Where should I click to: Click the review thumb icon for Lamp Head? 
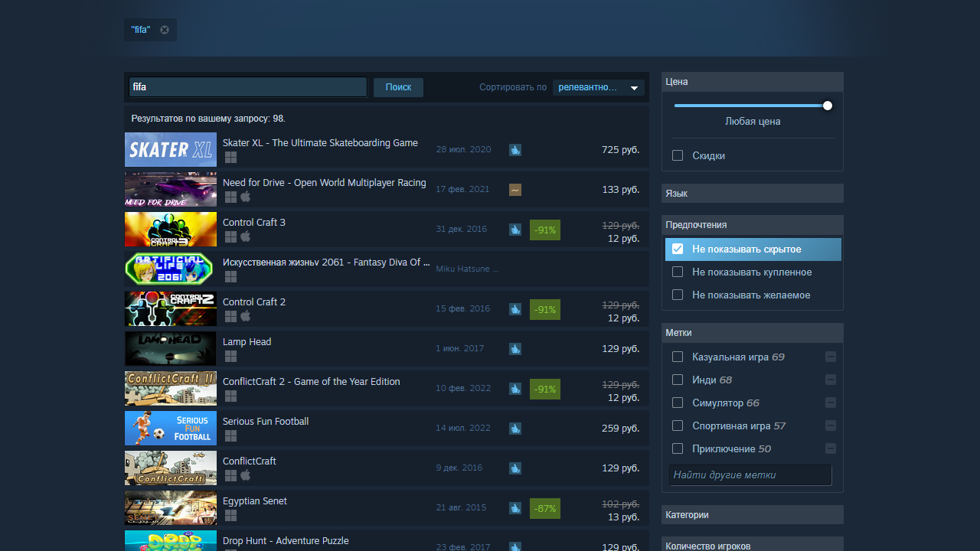click(515, 349)
